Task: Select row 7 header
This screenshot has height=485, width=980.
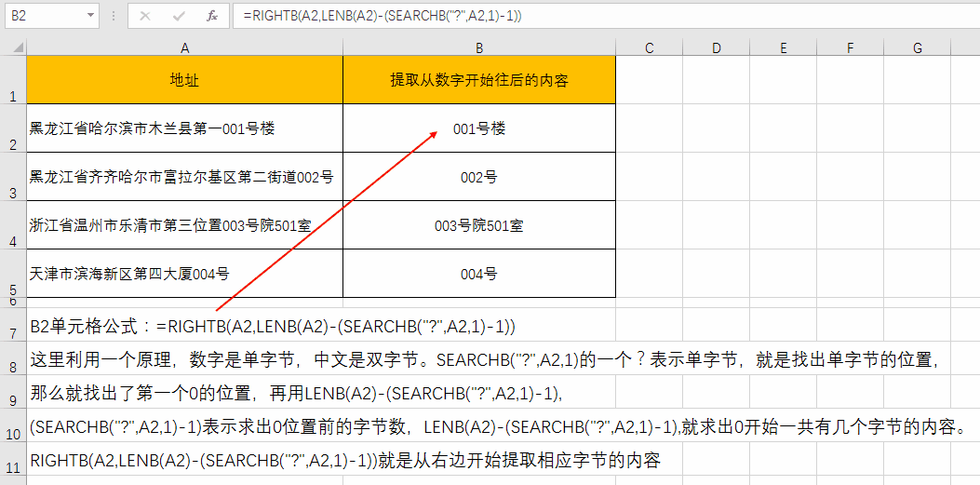Action: [13, 324]
